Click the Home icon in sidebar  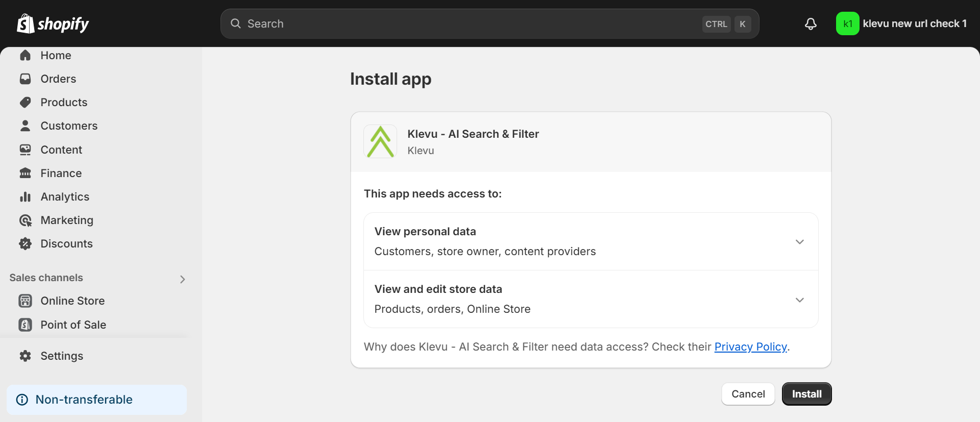click(x=26, y=55)
